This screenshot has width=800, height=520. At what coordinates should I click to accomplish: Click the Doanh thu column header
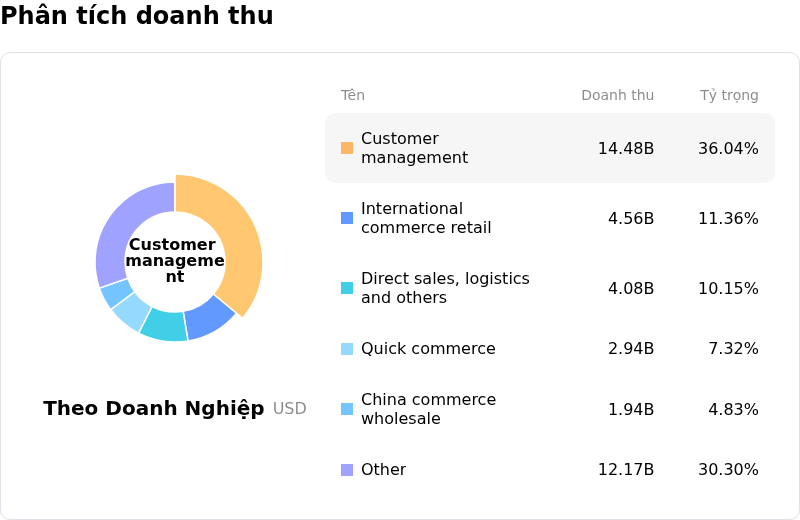coord(617,95)
